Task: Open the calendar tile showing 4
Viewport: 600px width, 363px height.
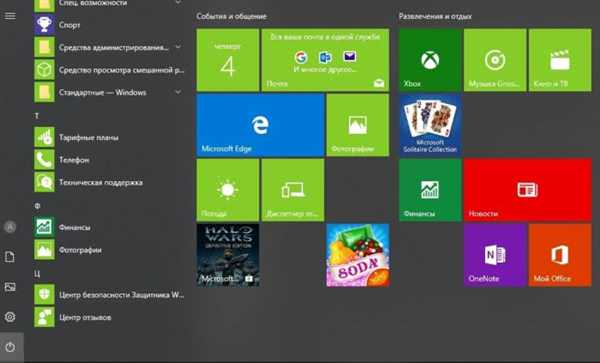Action: pos(228,60)
